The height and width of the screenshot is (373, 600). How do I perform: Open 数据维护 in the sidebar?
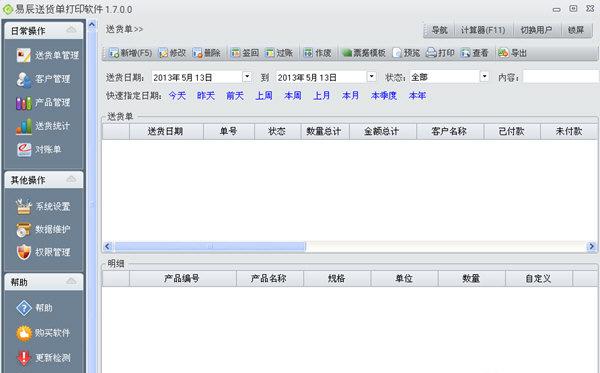(x=43, y=230)
